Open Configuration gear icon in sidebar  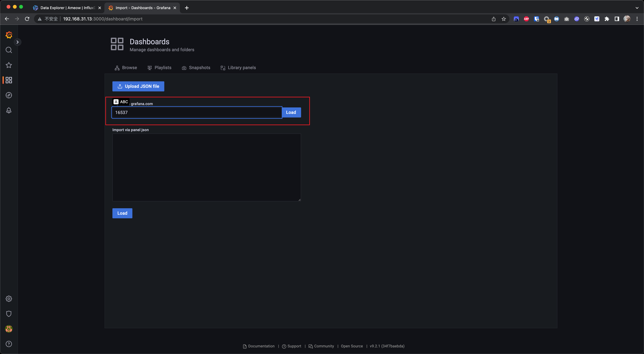pos(9,299)
